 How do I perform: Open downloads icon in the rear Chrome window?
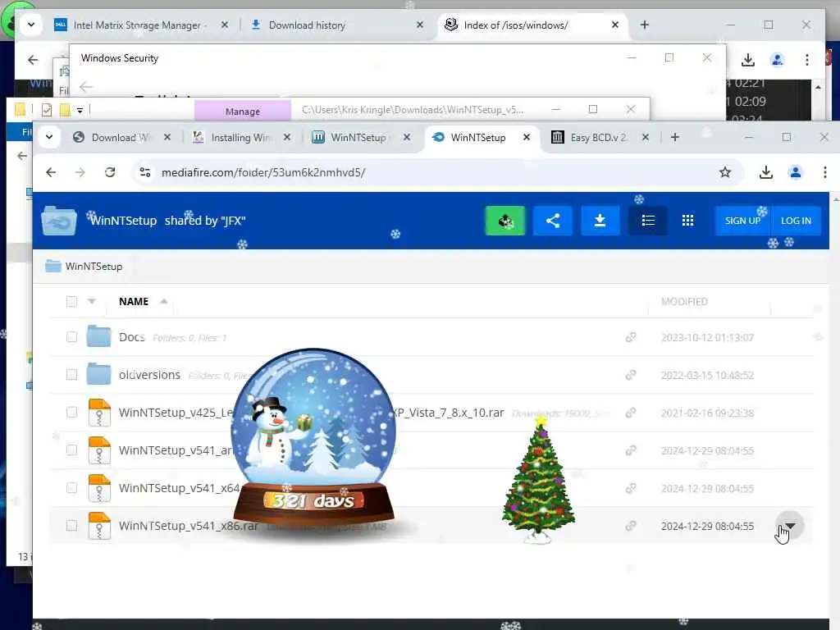click(748, 60)
